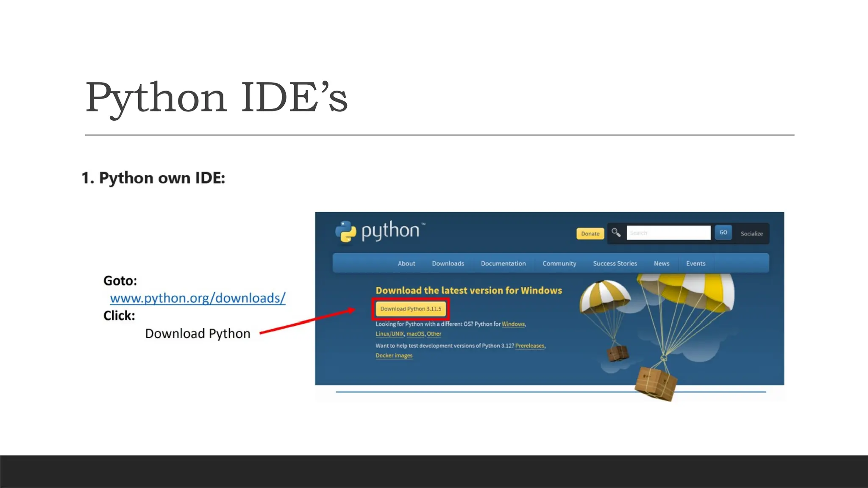Viewport: 868px width, 488px height.
Task: Select '1. Python own IDE:' heading
Action: tap(153, 178)
